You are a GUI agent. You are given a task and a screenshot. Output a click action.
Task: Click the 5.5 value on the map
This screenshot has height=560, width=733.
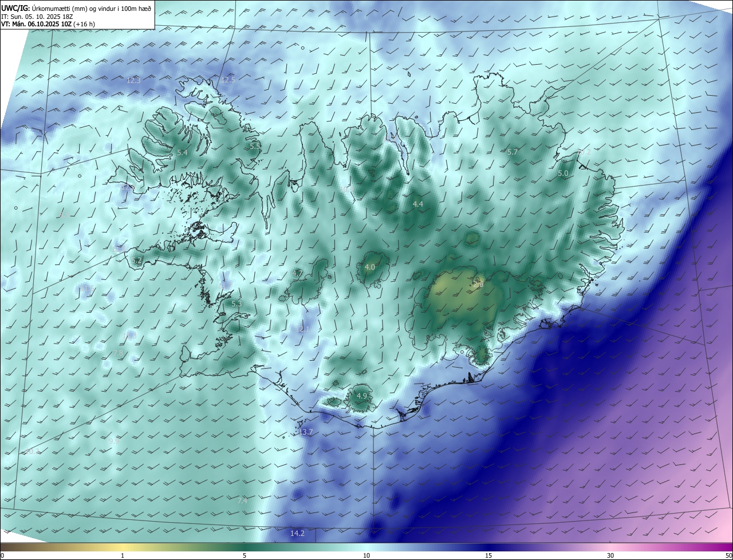click(x=255, y=147)
